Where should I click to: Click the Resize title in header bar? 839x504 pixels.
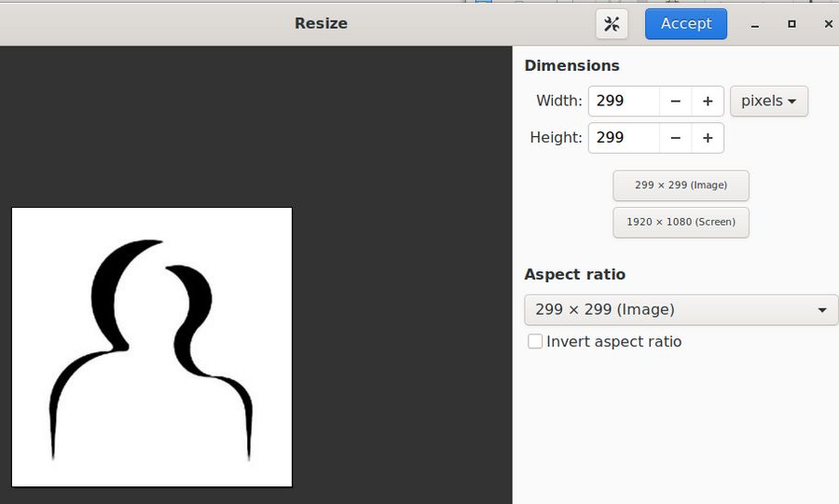(x=321, y=24)
